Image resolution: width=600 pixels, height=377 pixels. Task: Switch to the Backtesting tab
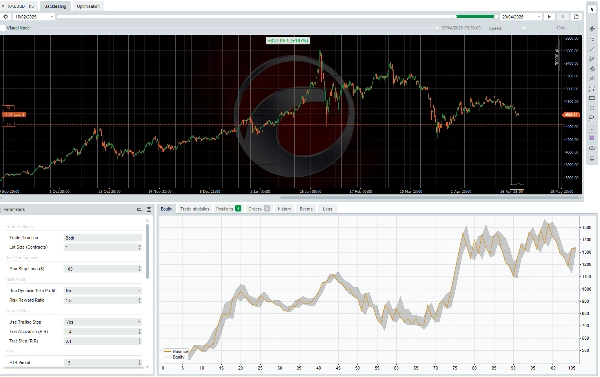pyautogui.click(x=55, y=6)
